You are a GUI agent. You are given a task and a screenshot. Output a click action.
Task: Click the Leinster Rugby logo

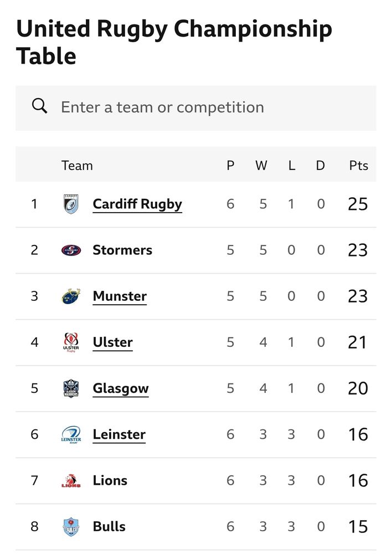(x=71, y=434)
